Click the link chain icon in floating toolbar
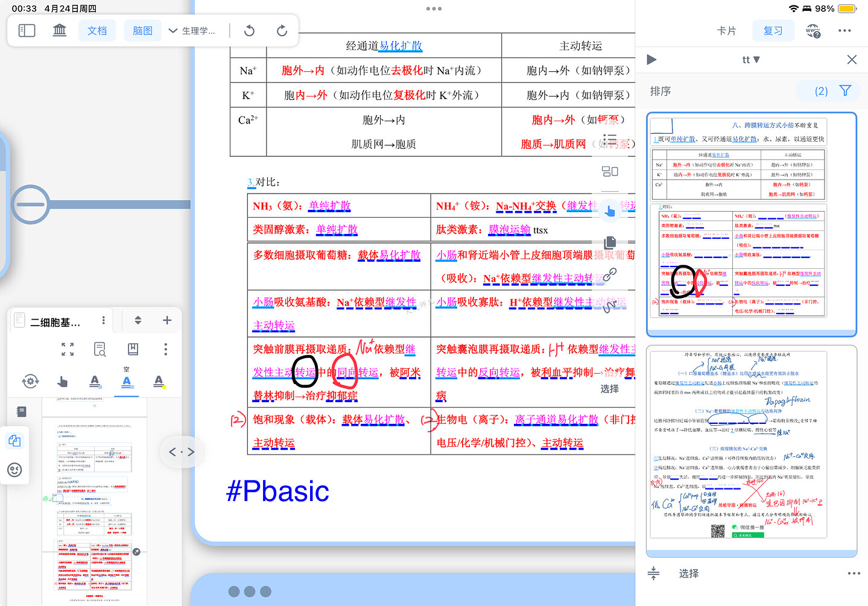Viewport: 868px width, 606px height. [610, 274]
